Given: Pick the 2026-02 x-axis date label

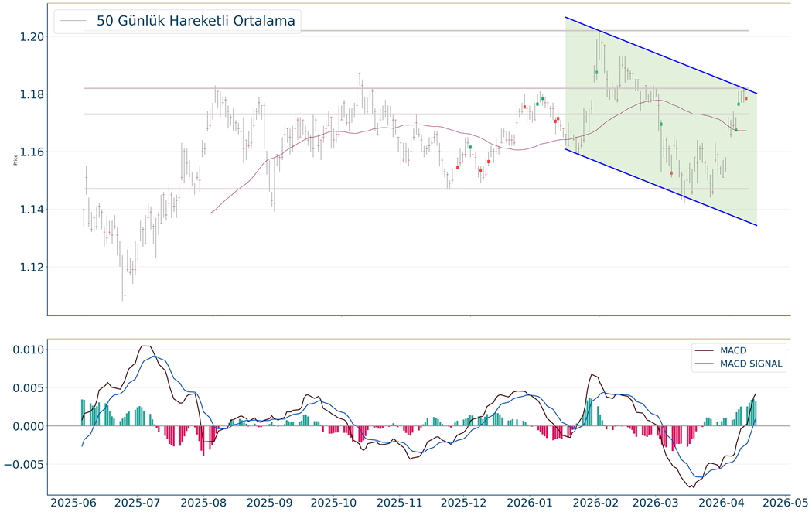Looking at the screenshot, I should click(x=600, y=503).
